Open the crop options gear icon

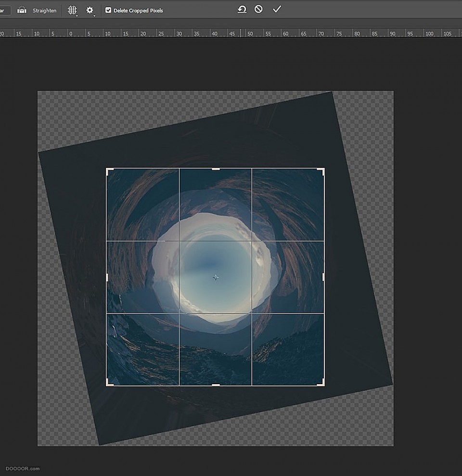(89, 10)
